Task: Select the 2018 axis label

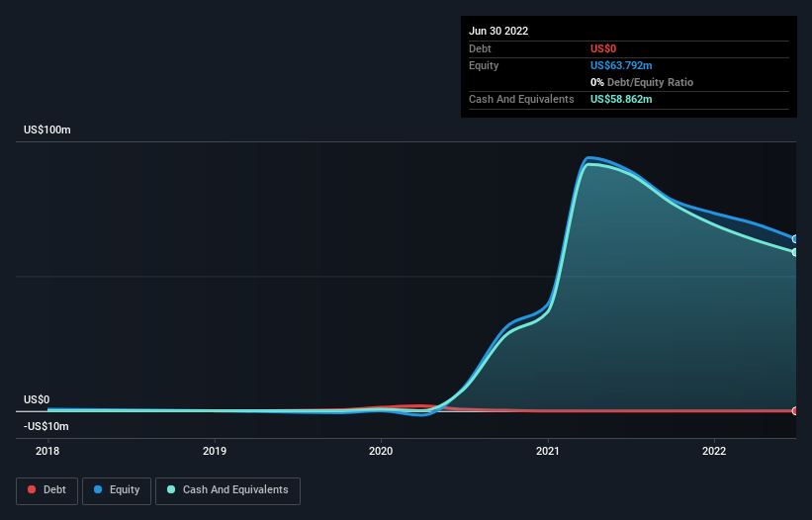Action: tap(47, 451)
